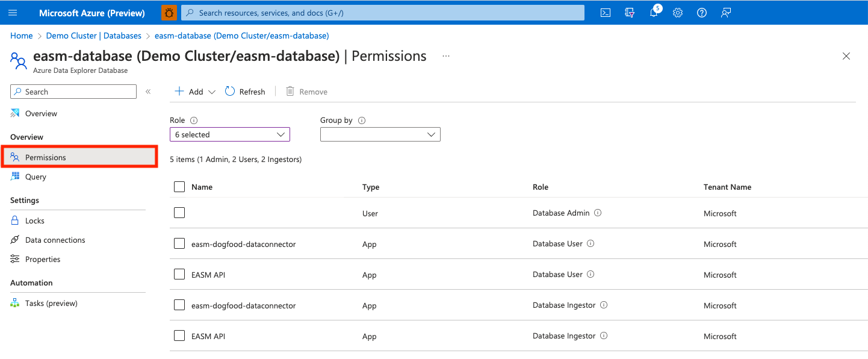Open the Role filter dropdown showing 6 selected
This screenshot has width=868, height=359.
229,134
